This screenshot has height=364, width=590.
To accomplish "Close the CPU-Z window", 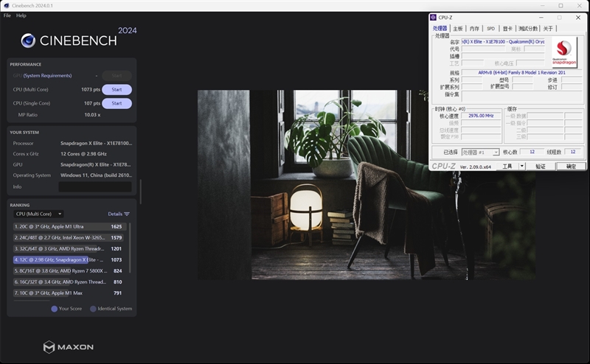I will click(578, 18).
